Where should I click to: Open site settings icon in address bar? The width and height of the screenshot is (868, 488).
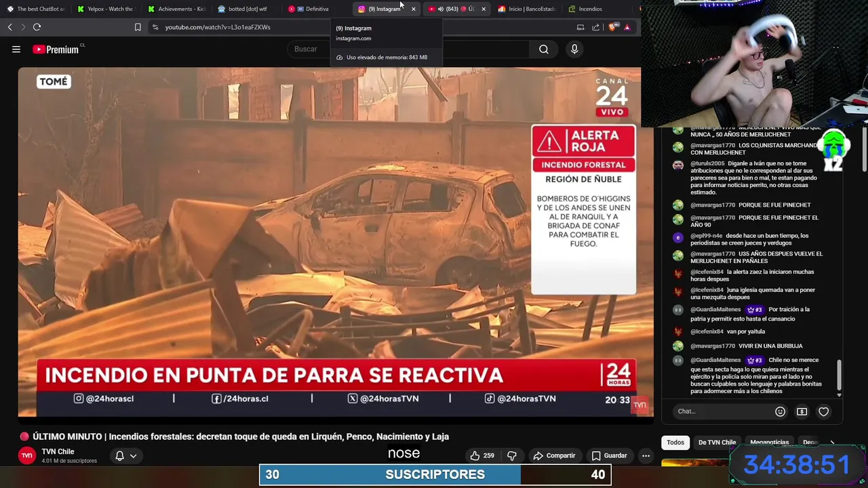point(155,27)
